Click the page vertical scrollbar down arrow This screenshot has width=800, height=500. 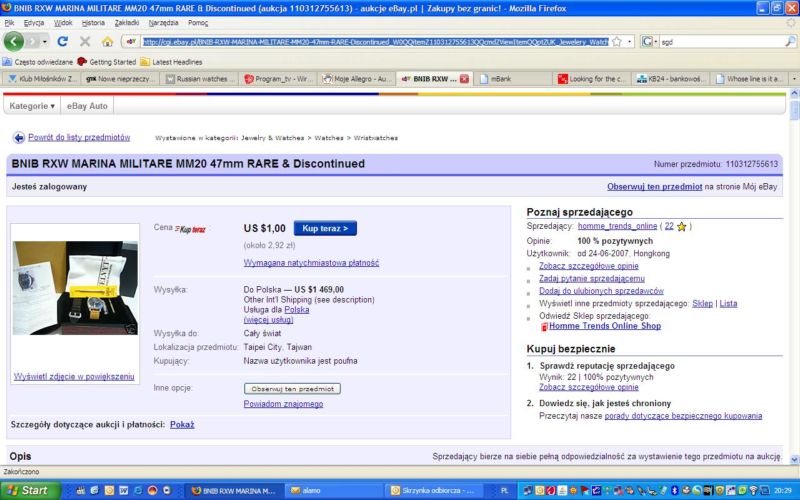tap(794, 460)
